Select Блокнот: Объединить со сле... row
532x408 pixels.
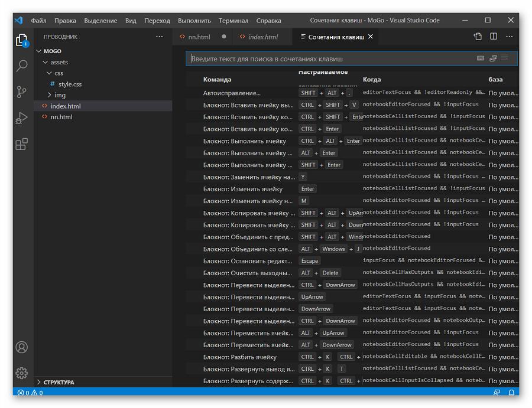[352, 249]
